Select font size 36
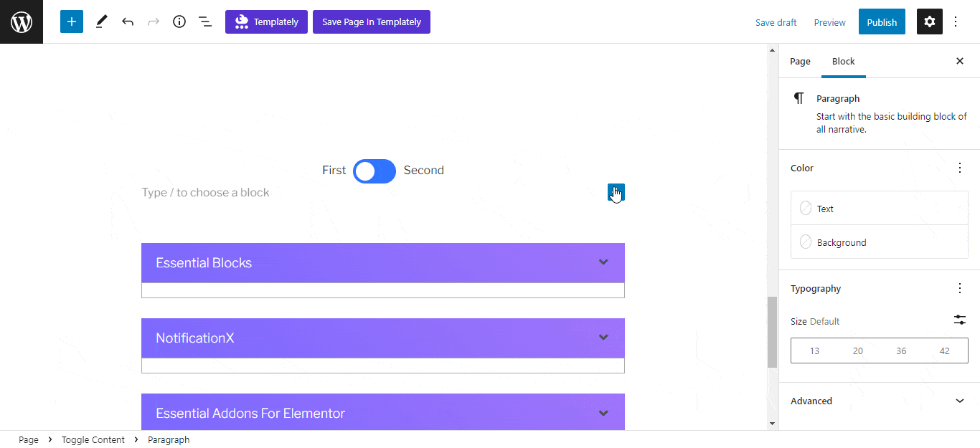The height and width of the screenshot is (448, 980). pos(901,351)
